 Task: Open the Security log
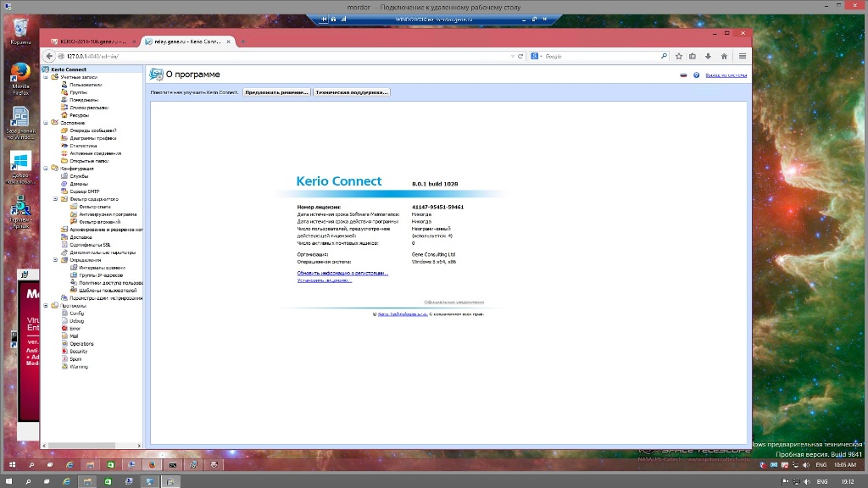(79, 352)
